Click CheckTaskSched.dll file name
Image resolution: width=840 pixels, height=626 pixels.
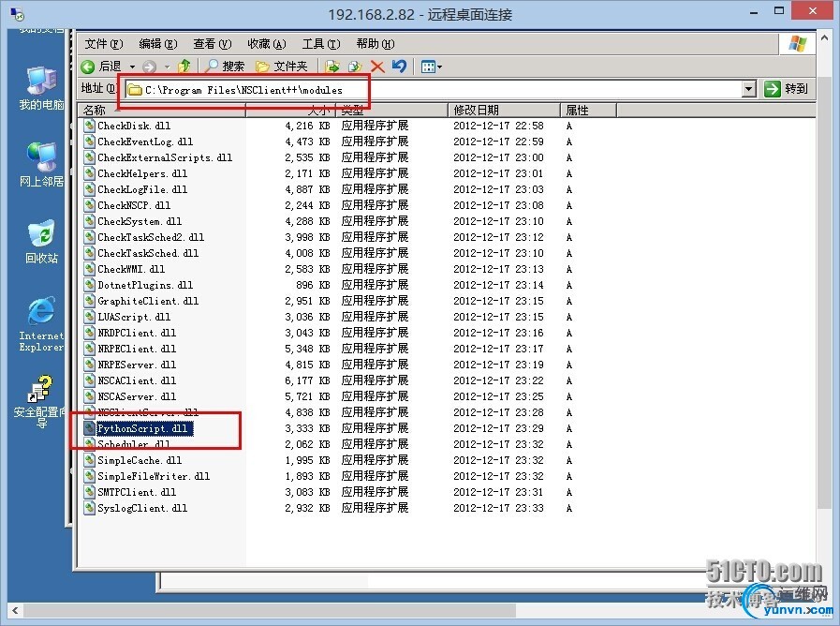pyautogui.click(x=148, y=253)
